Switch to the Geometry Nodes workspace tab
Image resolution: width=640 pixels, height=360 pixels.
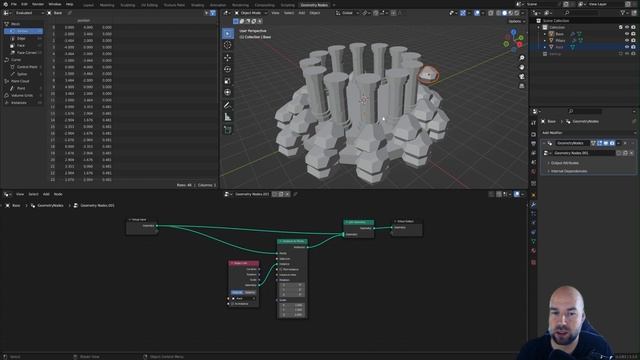click(x=314, y=5)
